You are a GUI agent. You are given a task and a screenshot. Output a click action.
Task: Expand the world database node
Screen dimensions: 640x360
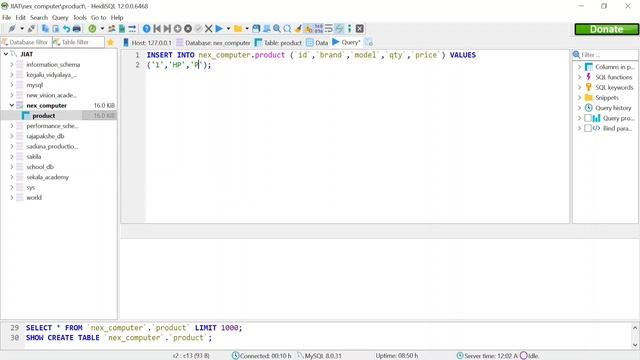point(12,197)
